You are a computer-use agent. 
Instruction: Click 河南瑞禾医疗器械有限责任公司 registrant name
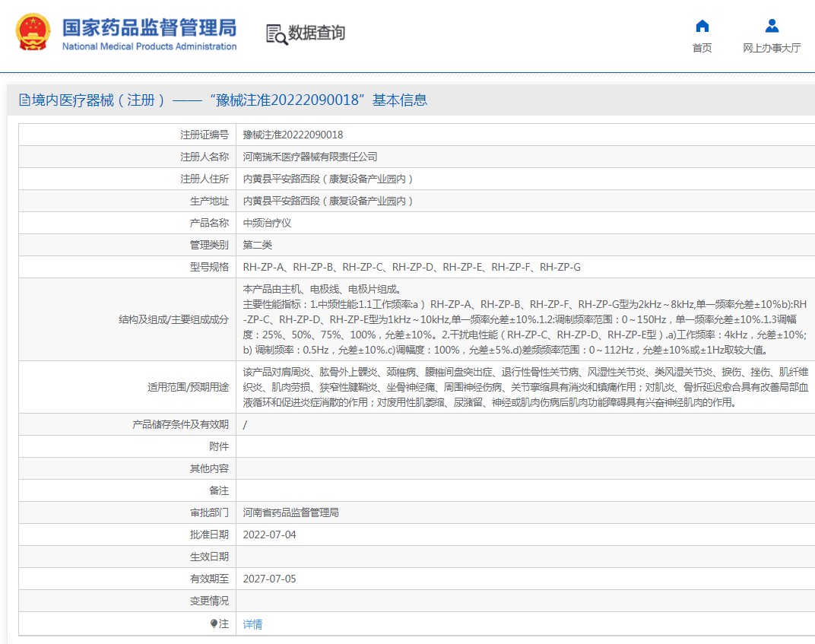coord(310,157)
